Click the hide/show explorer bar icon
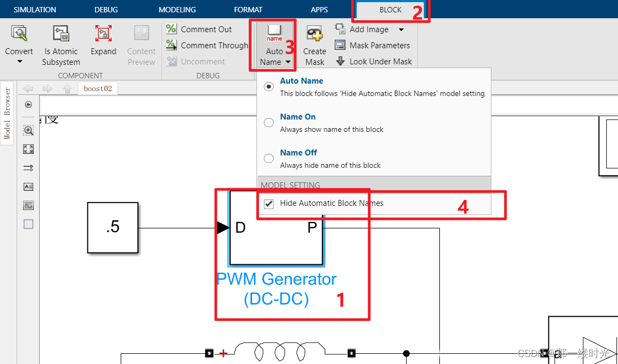The image size is (618, 364). click(28, 105)
